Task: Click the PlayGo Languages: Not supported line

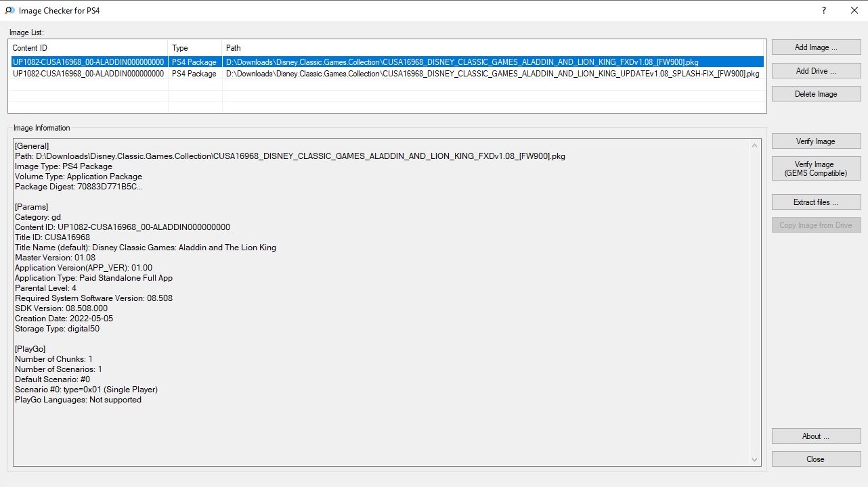Action: [x=78, y=400]
